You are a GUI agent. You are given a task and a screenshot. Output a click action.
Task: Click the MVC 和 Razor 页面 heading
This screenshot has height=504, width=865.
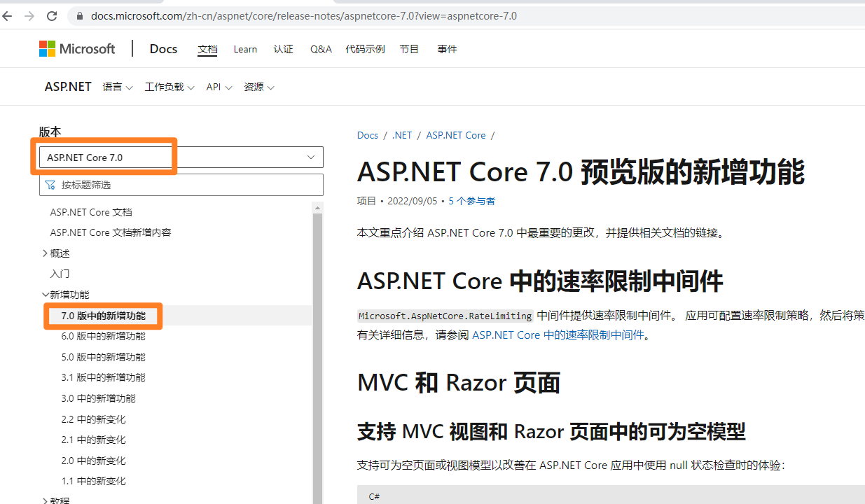point(459,383)
